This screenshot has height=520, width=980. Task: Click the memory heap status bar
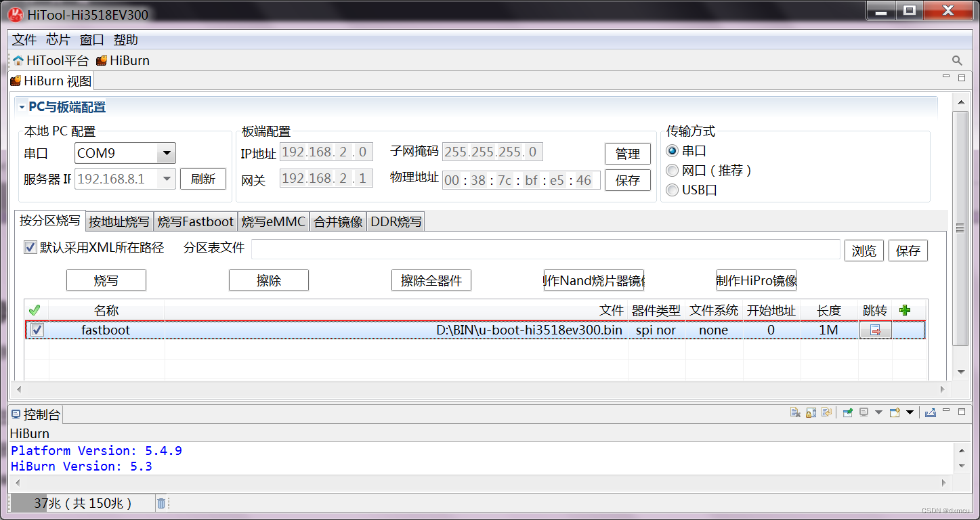click(83, 503)
